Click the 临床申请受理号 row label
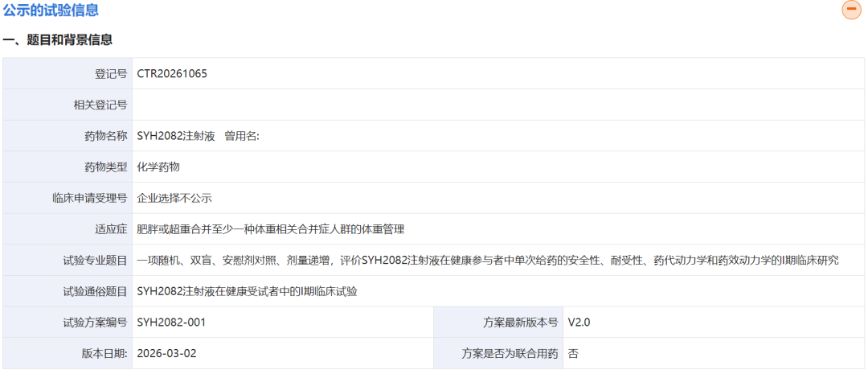 89,198
